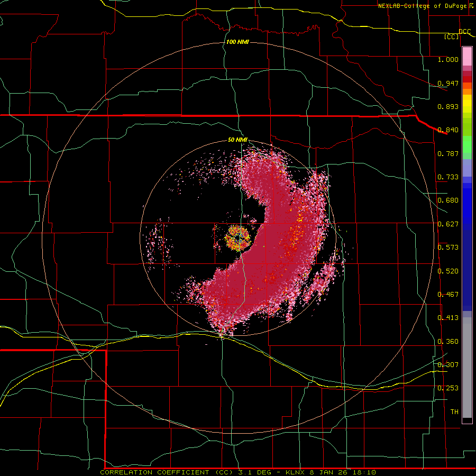Click the 0.840 scale value
Viewport: 476px width, 476px height.
448,130
